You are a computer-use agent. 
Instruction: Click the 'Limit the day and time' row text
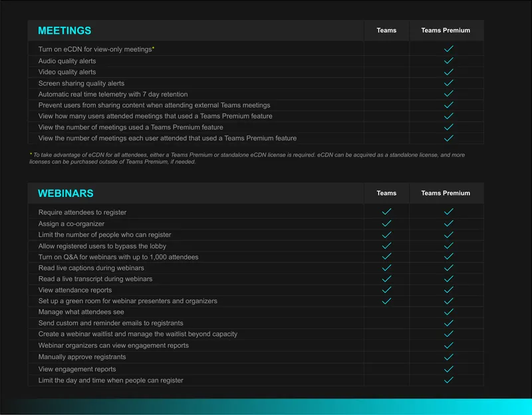[x=110, y=380]
